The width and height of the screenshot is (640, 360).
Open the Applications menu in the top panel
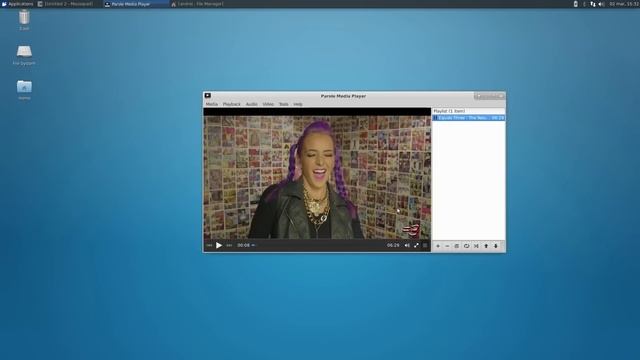17,4
